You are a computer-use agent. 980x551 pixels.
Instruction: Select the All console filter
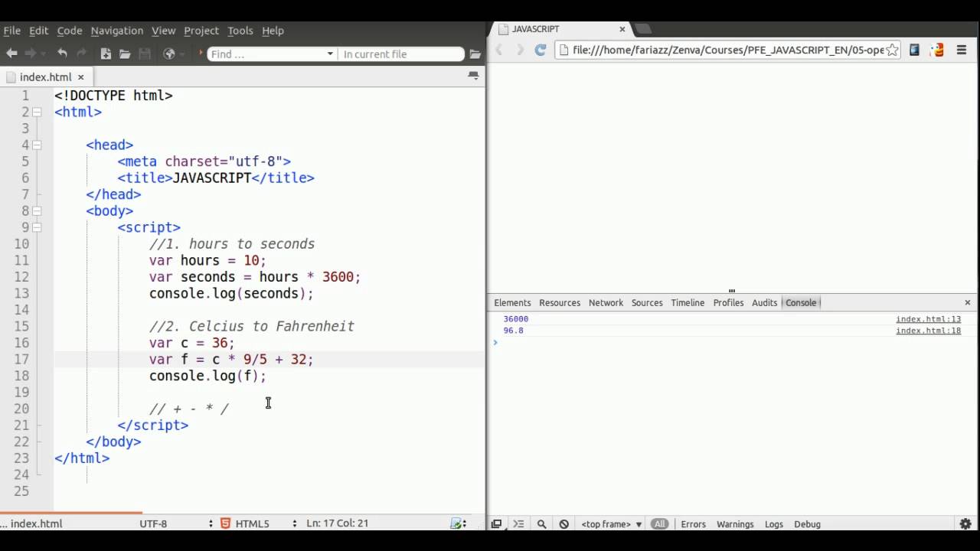click(x=660, y=524)
